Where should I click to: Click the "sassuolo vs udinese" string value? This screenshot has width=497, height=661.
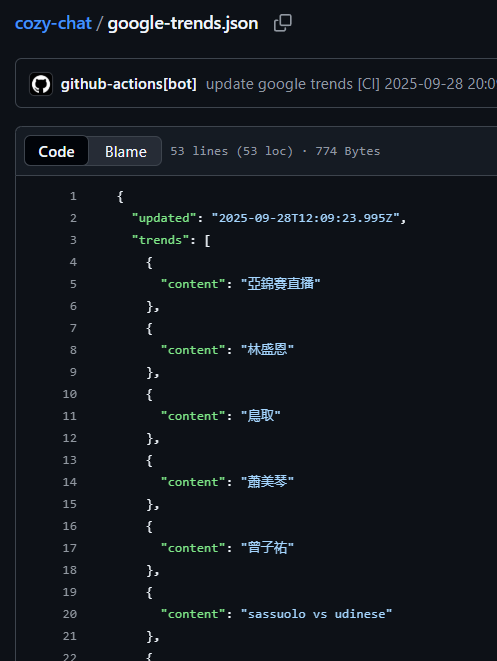[x=317, y=614]
